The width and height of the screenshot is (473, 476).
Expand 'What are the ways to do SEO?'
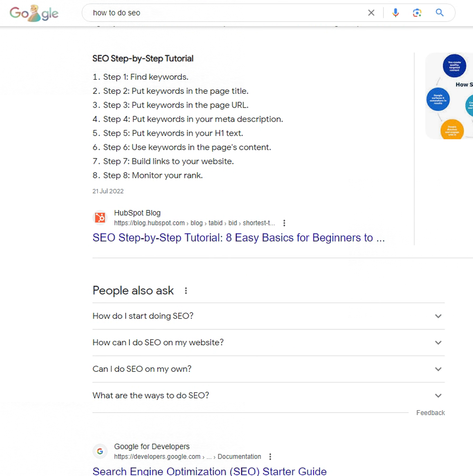click(x=268, y=395)
